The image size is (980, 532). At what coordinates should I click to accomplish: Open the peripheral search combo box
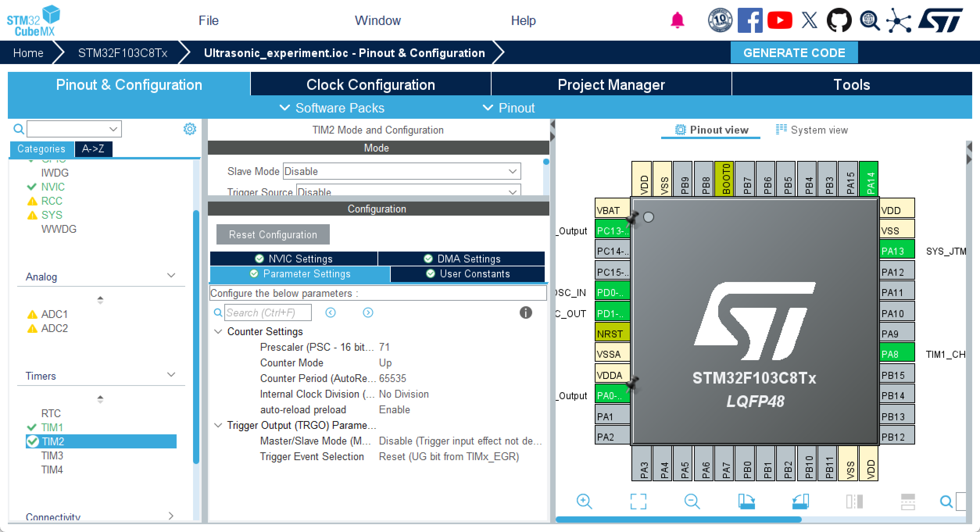coord(74,129)
